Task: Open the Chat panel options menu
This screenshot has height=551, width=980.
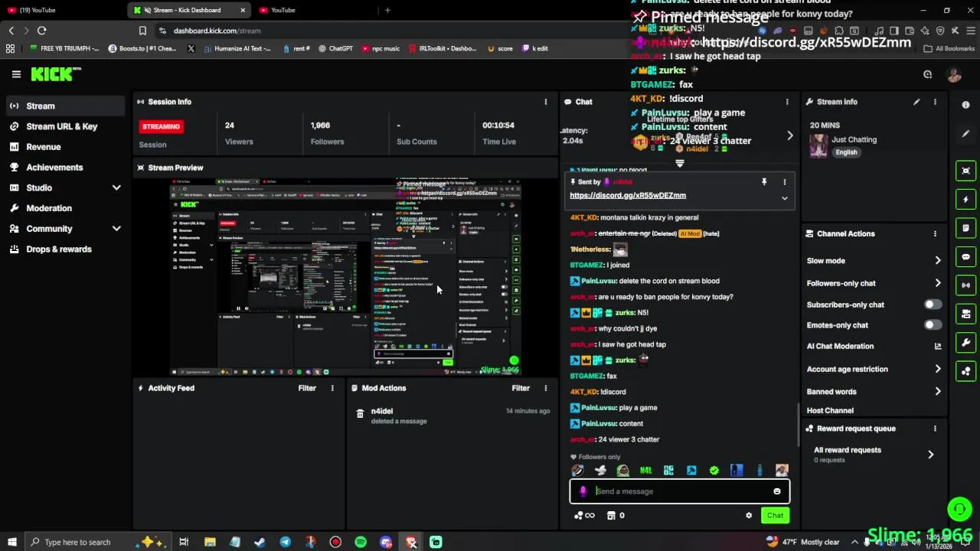Action: (787, 102)
